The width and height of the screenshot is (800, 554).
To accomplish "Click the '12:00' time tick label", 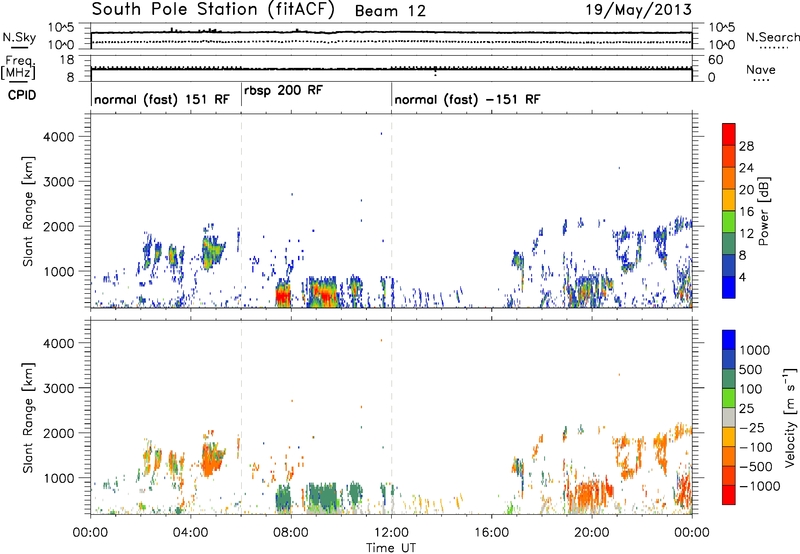I will click(391, 533).
